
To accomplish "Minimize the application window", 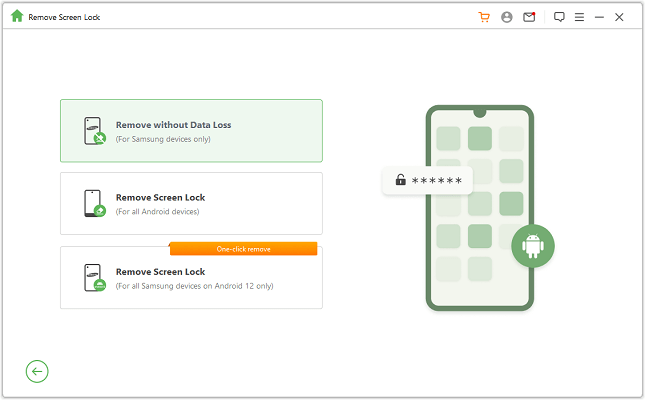I will point(599,17).
